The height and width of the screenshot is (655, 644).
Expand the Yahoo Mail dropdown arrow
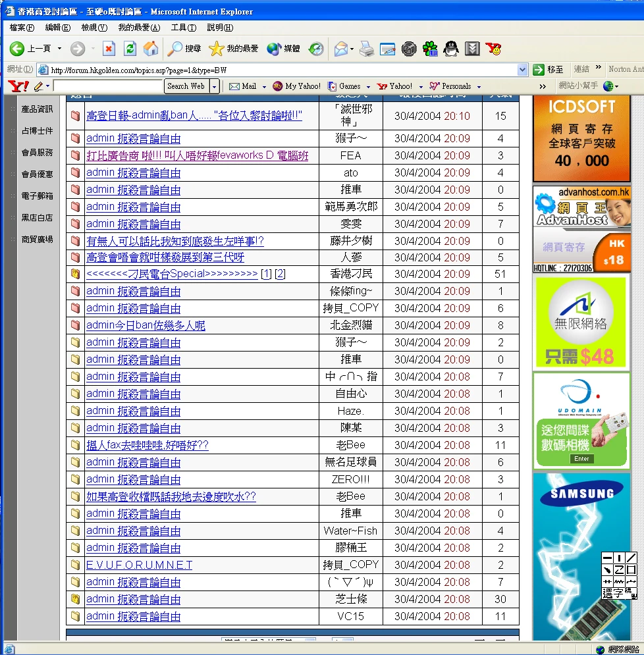[x=264, y=87]
